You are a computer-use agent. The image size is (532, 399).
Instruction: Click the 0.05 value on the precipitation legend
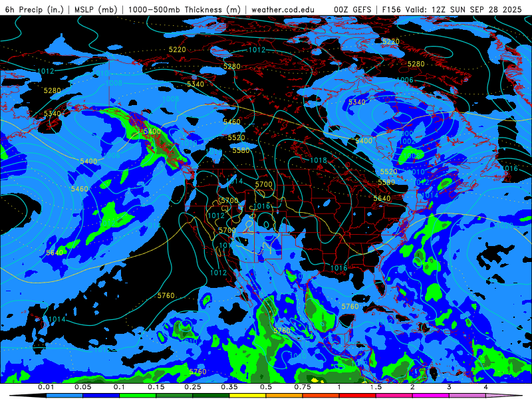(82, 387)
